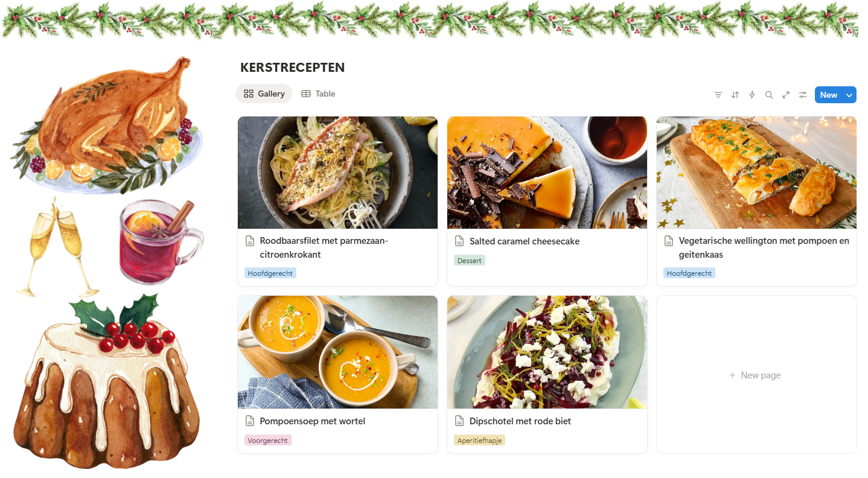The width and height of the screenshot is (868, 478).
Task: Click the grid icon beside Gallery
Action: (249, 94)
